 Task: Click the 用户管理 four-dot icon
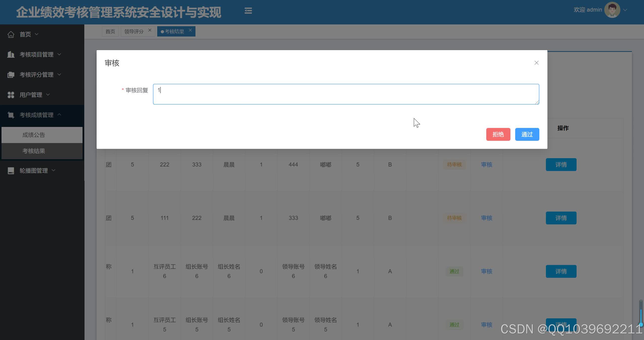11,95
